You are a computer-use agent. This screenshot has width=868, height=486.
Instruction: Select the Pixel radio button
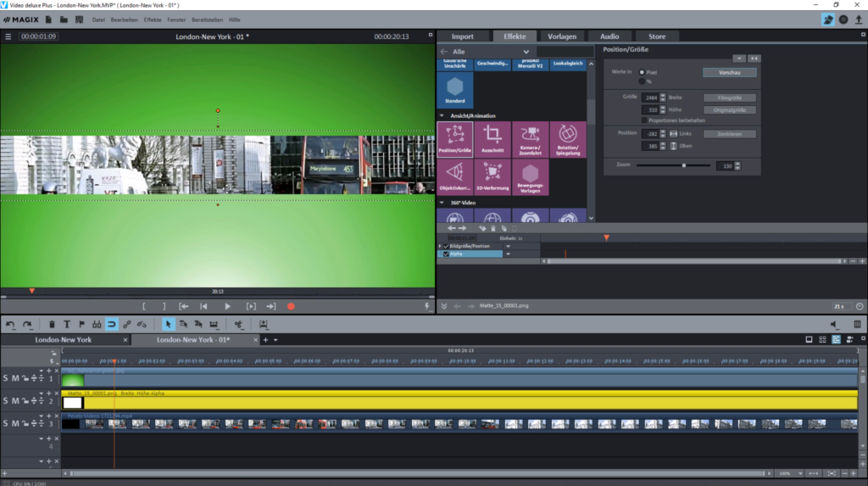click(x=642, y=72)
